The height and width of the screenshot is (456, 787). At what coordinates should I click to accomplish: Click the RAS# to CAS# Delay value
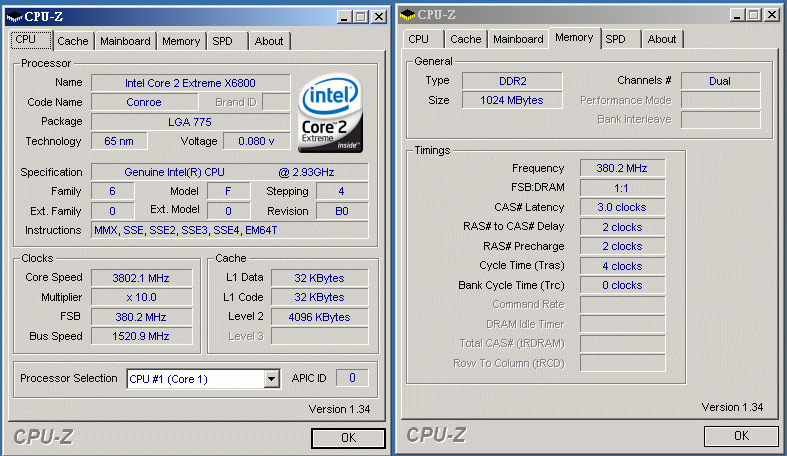point(622,227)
